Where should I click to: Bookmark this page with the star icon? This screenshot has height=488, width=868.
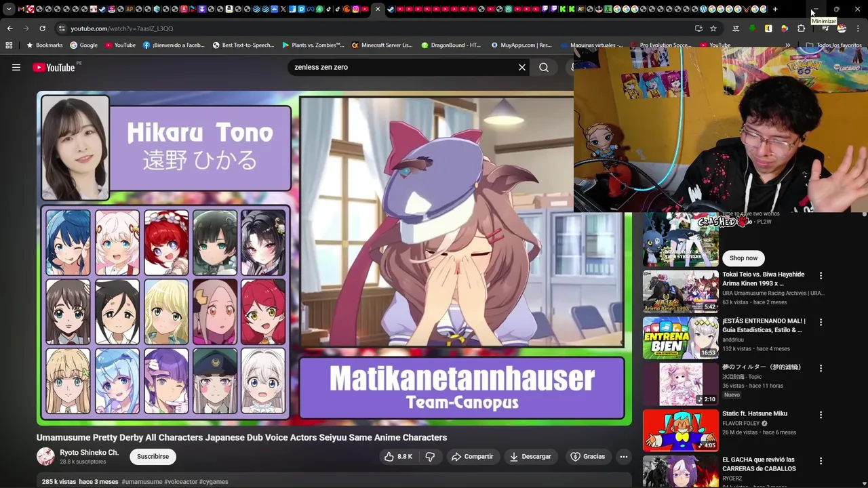pos(713,28)
